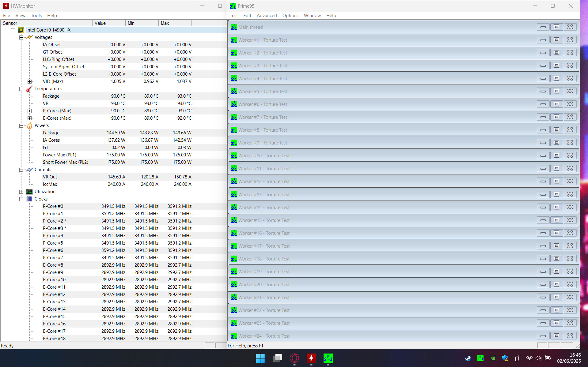Open Task View from the taskbar
588x367 pixels.
[278, 358]
